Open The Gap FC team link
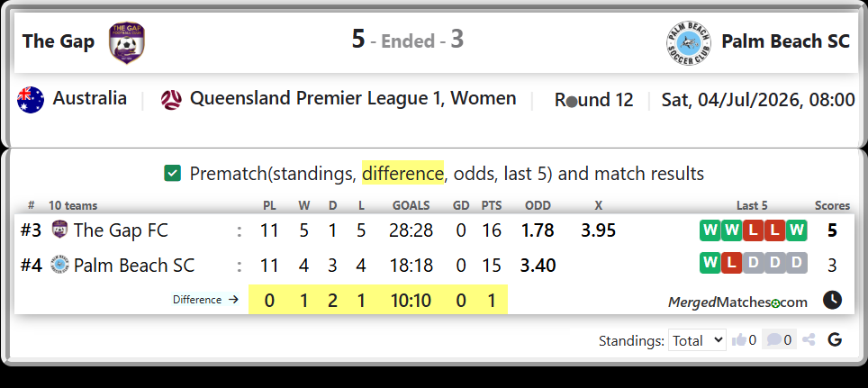This screenshot has height=388, width=868. (x=121, y=230)
